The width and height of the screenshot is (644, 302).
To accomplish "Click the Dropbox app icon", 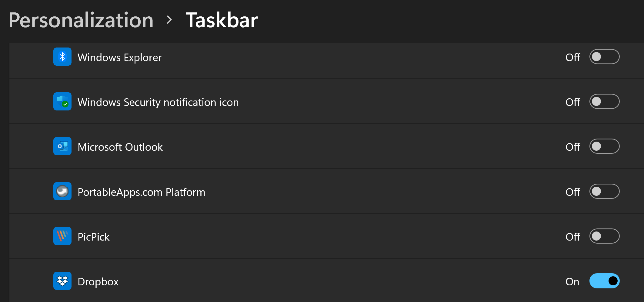I will pyautogui.click(x=62, y=281).
